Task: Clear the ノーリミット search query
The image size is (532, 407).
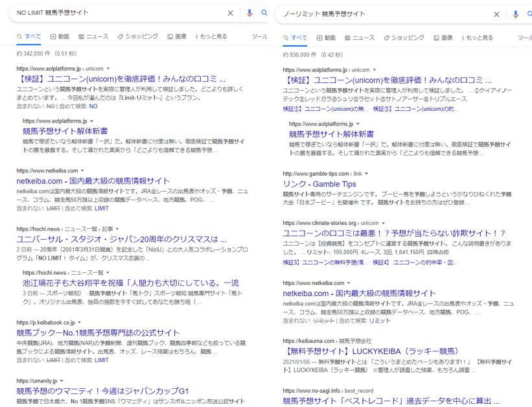Action: click(496, 14)
